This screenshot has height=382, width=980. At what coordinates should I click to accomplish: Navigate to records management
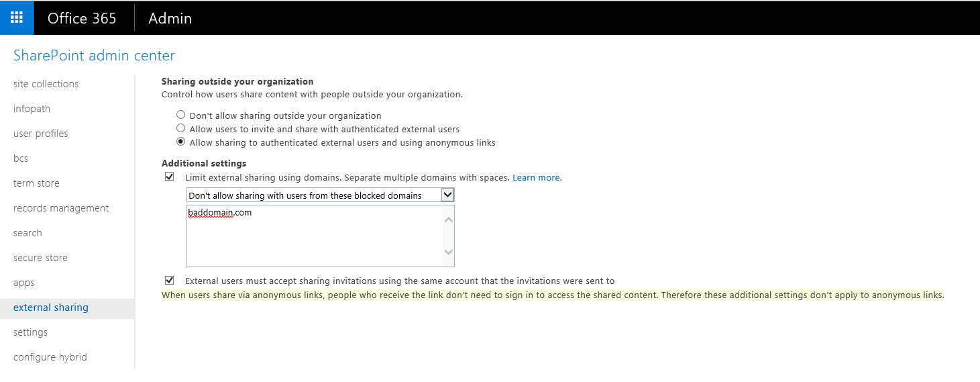pos(61,208)
